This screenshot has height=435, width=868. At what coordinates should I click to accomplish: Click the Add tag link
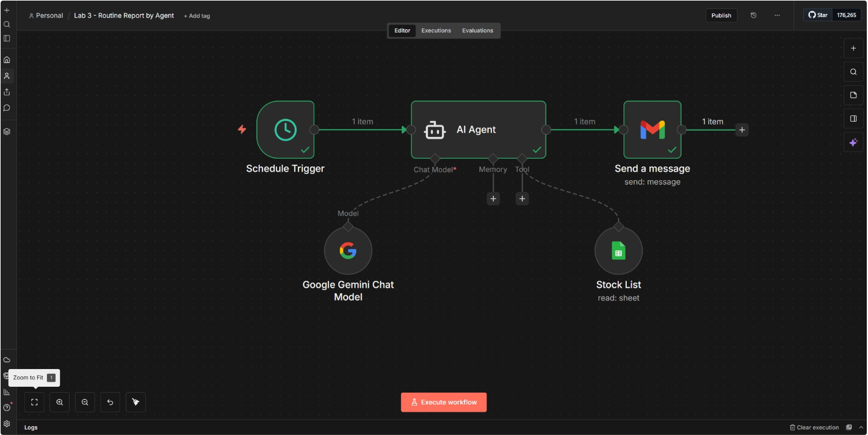(197, 15)
